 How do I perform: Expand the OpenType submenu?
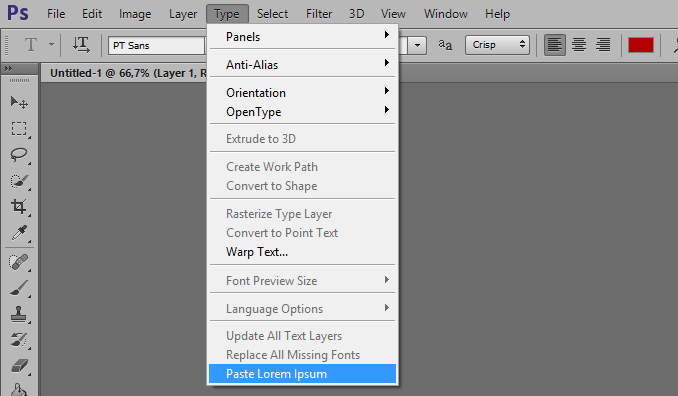pyautogui.click(x=303, y=112)
